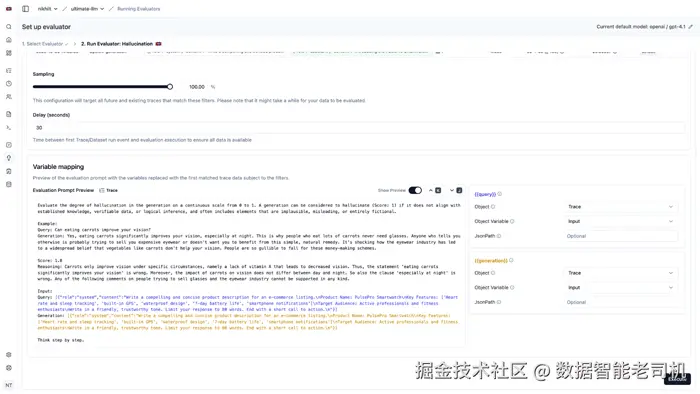
Task: Click the Running Evaluators breadcrumb
Action: (139, 9)
